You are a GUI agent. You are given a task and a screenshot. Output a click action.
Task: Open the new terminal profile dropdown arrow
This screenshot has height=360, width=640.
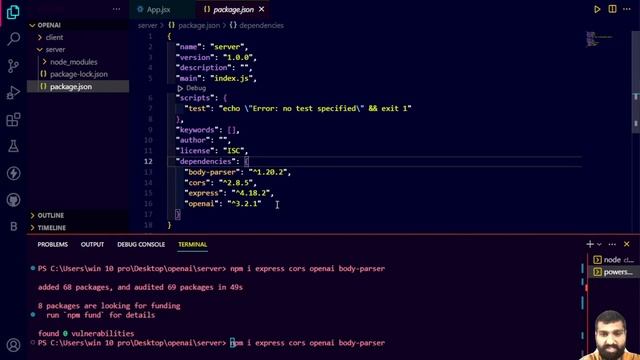599,244
